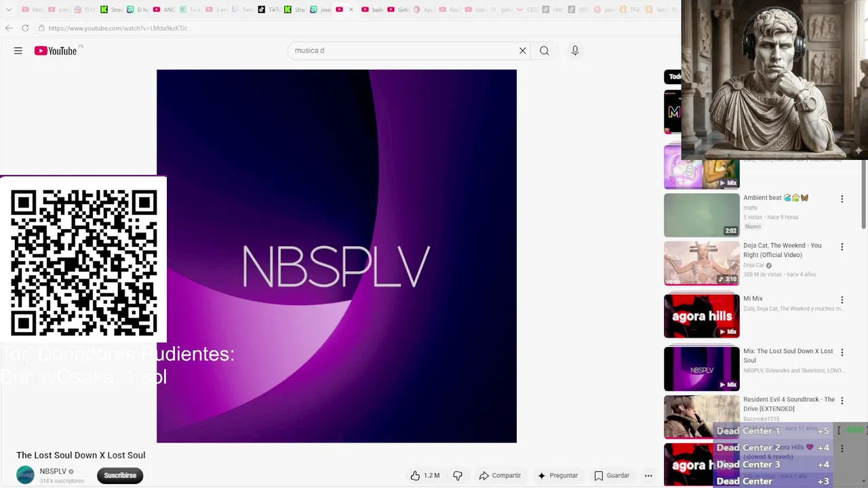Viewport: 868px width, 488px height.
Task: Click 'Dead Center 3' overlay row
Action: pos(773,465)
